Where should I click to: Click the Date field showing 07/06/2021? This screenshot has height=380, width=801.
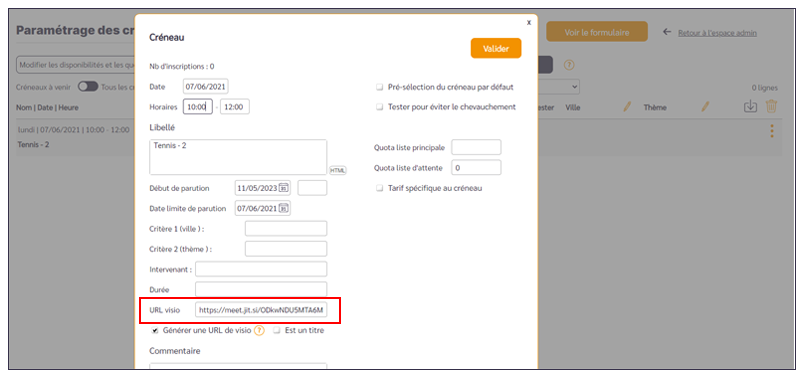coord(206,87)
